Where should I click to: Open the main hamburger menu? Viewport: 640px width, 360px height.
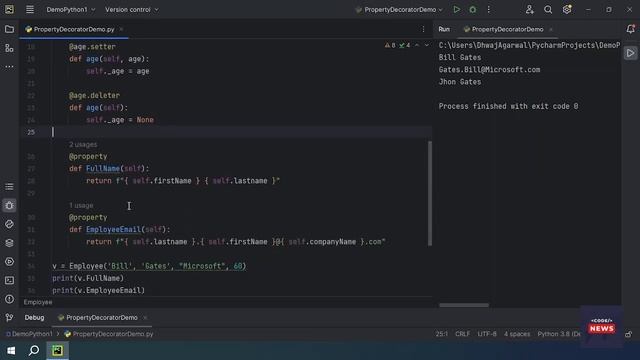[30, 9]
